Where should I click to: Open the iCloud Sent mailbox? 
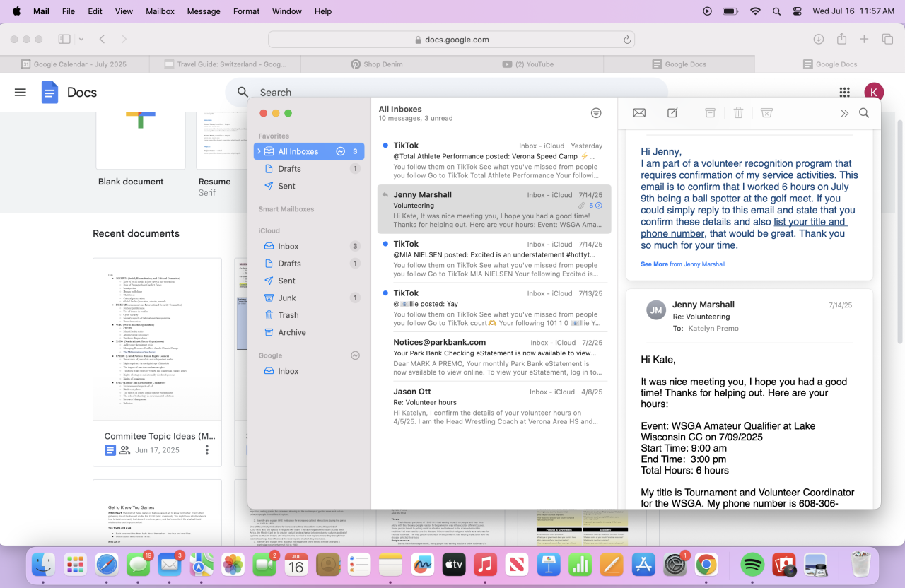[x=309, y=281]
